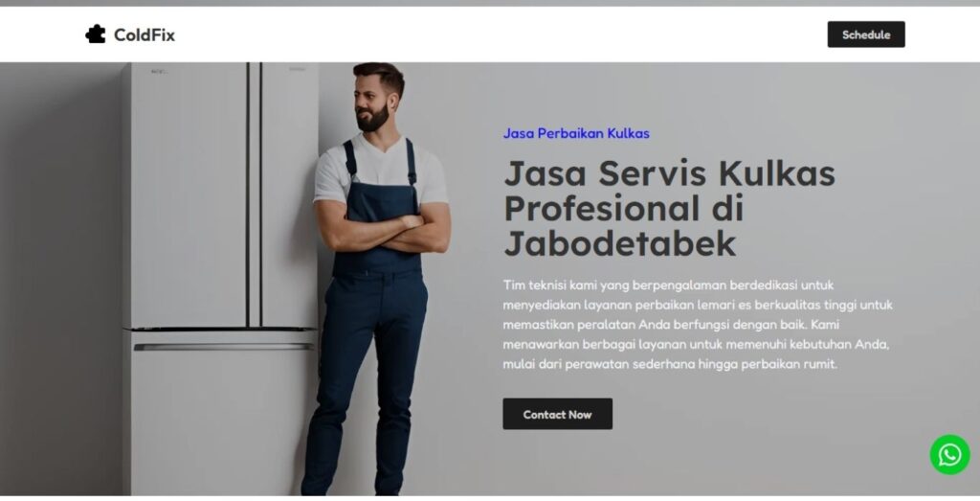Click the Tim teknisi description paragraph
The image size is (980, 501).
[698, 325]
